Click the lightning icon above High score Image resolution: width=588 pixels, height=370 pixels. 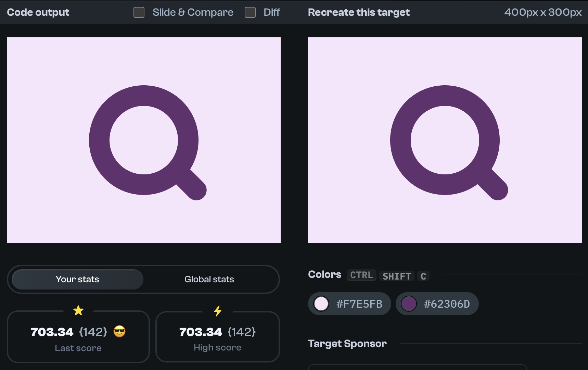(x=218, y=310)
